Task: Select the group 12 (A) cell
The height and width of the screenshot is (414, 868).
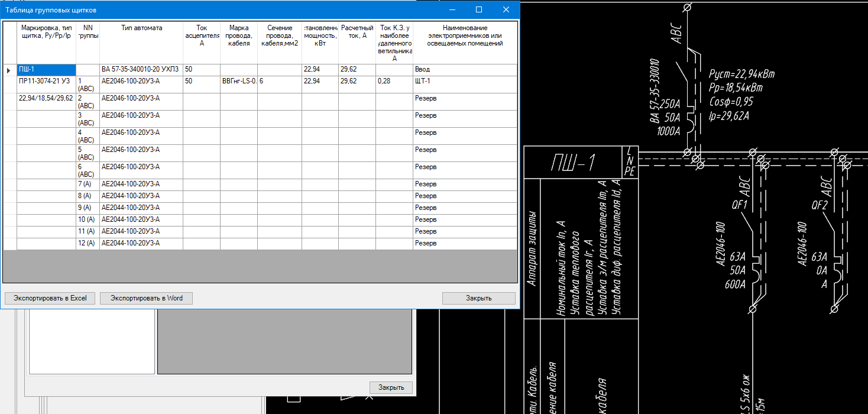Action: [88, 243]
